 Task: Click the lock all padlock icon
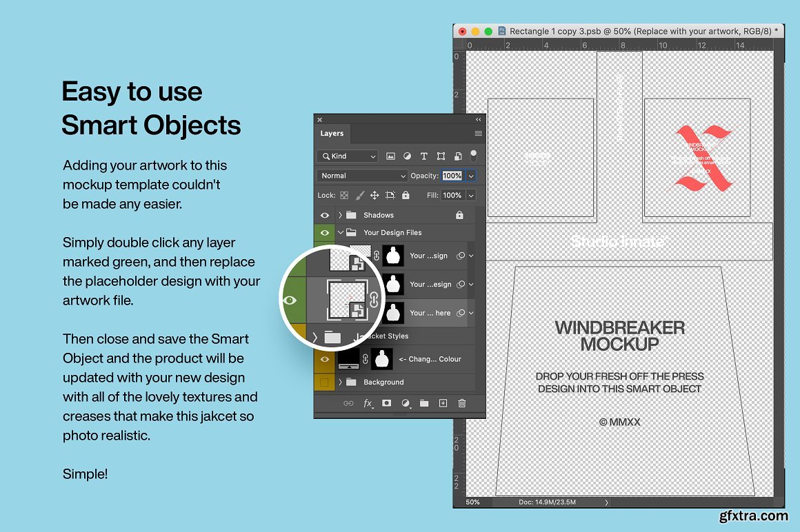coord(406,196)
